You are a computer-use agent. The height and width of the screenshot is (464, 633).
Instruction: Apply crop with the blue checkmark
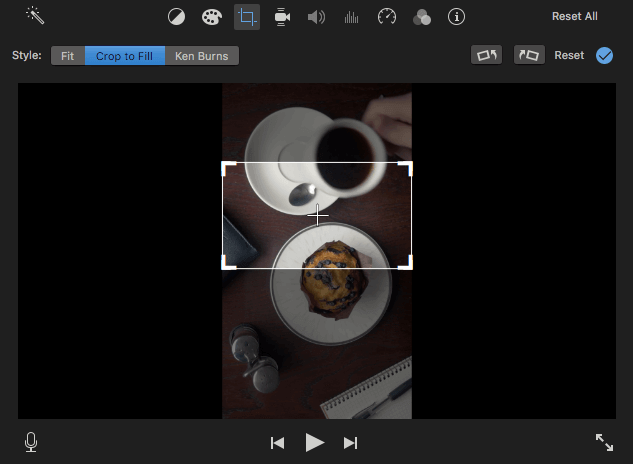(x=604, y=55)
